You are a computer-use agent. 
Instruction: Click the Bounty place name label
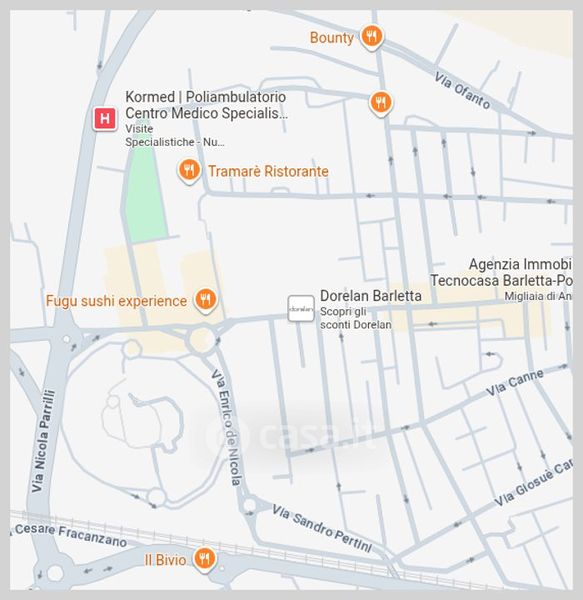[x=331, y=38]
